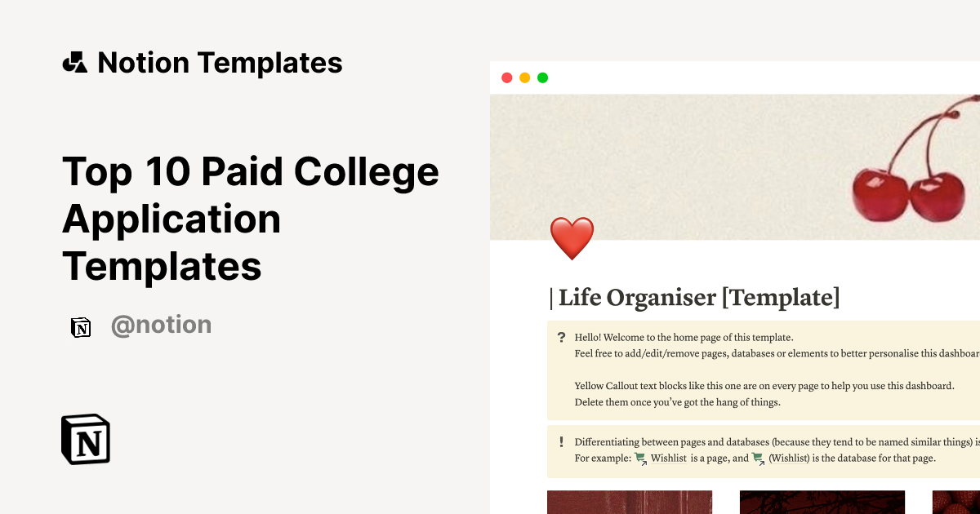Open the Notion Templates header link
The height and width of the screenshot is (514, 980).
(x=220, y=63)
